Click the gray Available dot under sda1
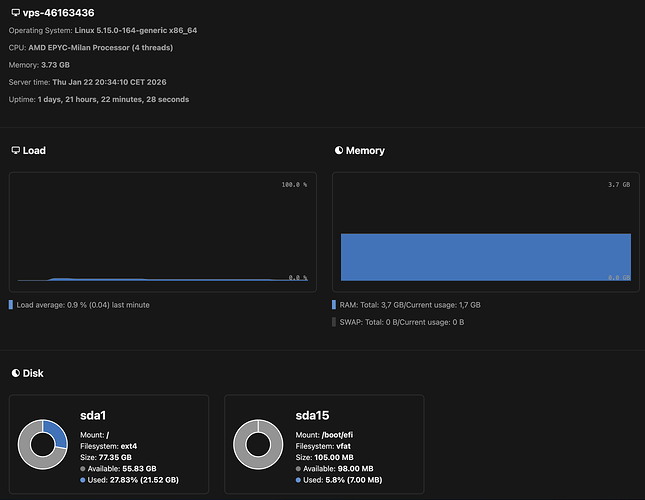The image size is (645, 500). pos(83,468)
